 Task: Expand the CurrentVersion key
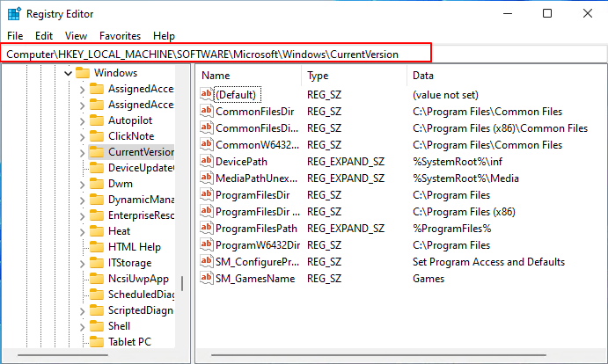82,152
